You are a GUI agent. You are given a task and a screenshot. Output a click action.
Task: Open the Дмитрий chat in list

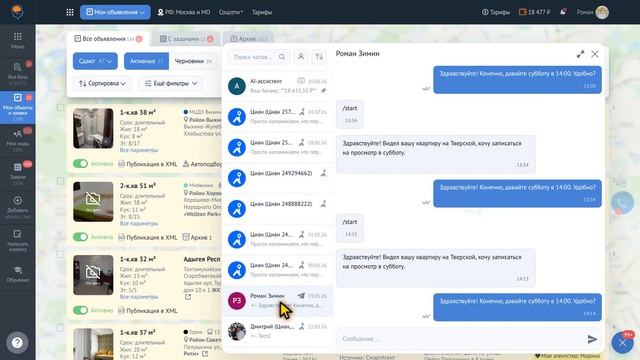pyautogui.click(x=278, y=331)
